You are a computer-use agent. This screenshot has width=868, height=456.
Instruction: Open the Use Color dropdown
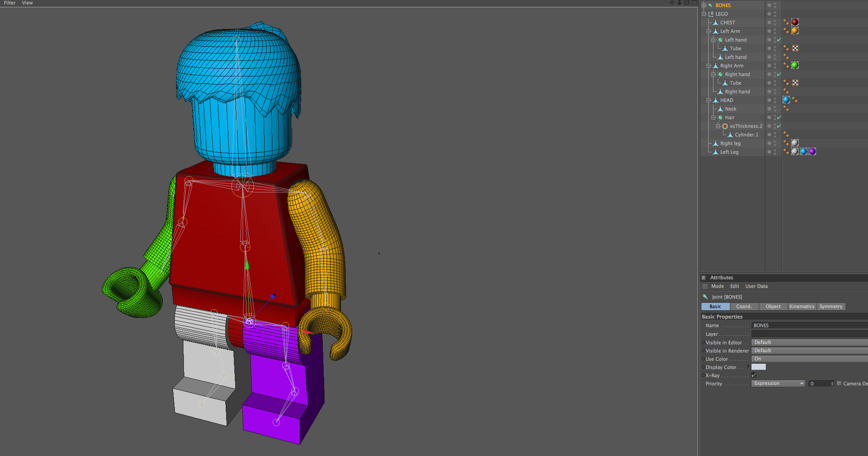(809, 359)
